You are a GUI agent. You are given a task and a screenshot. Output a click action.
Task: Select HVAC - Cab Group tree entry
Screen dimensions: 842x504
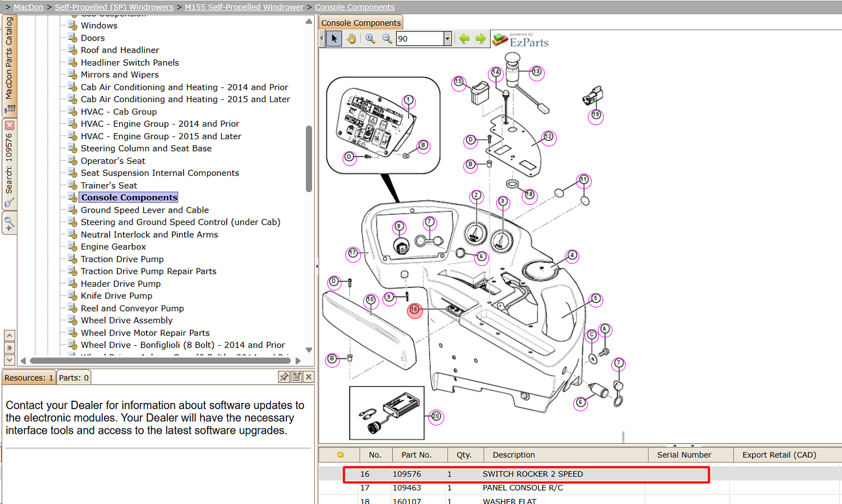[x=118, y=112]
